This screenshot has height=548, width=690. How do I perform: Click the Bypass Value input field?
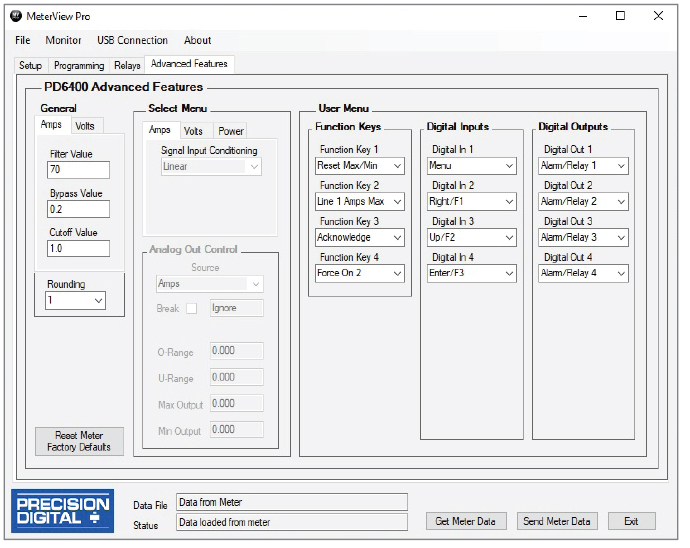tap(78, 210)
